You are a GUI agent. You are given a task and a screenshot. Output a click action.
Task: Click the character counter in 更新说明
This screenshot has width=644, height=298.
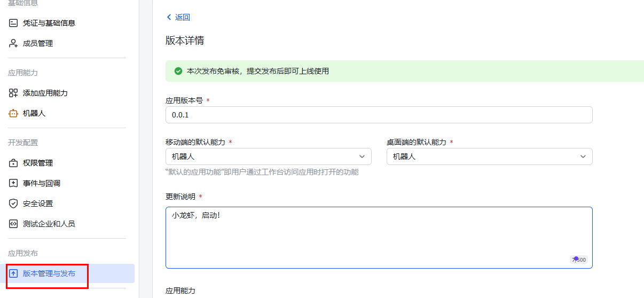579,260
